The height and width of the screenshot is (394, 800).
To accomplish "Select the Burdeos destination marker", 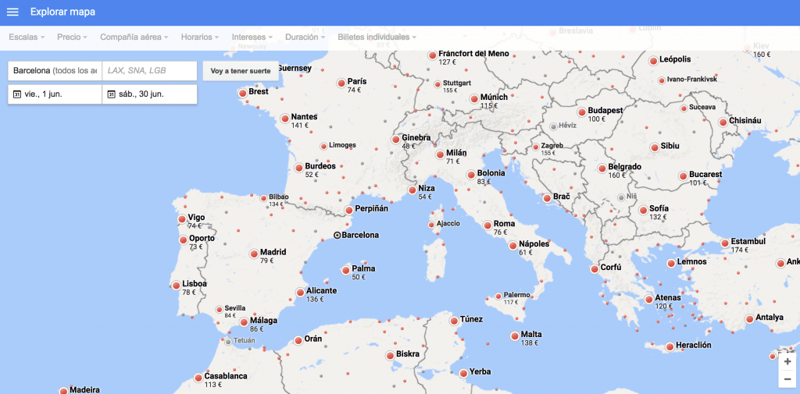I will point(299,167).
